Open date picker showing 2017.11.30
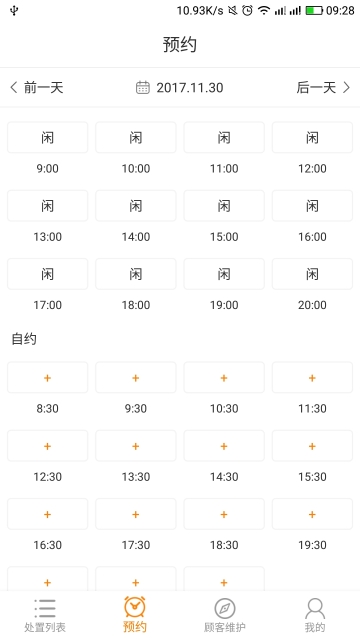The image size is (360, 640). (190, 87)
